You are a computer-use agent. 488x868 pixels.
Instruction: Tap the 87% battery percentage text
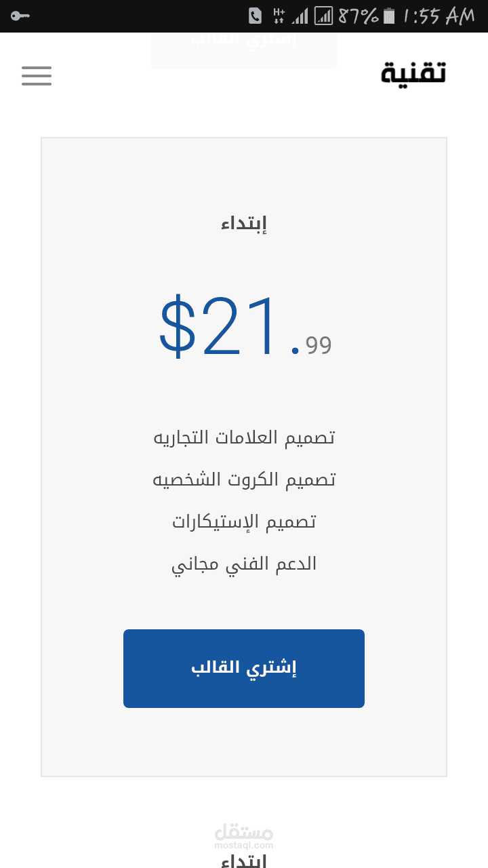tap(358, 16)
